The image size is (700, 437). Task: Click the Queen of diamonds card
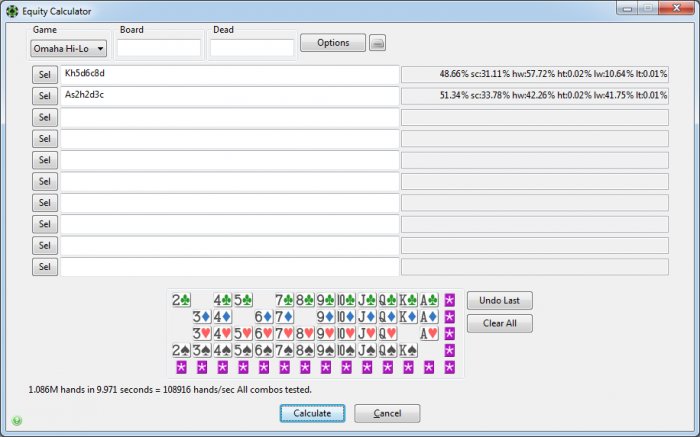386,317
